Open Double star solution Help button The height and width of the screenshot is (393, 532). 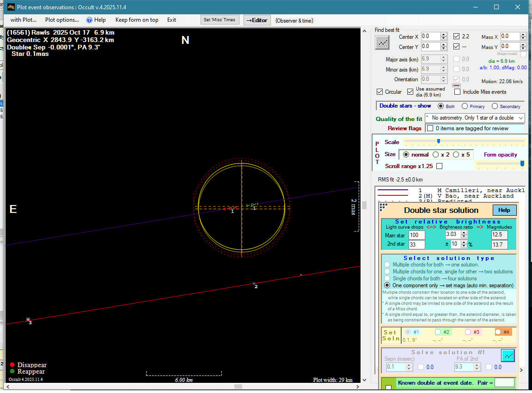click(504, 210)
